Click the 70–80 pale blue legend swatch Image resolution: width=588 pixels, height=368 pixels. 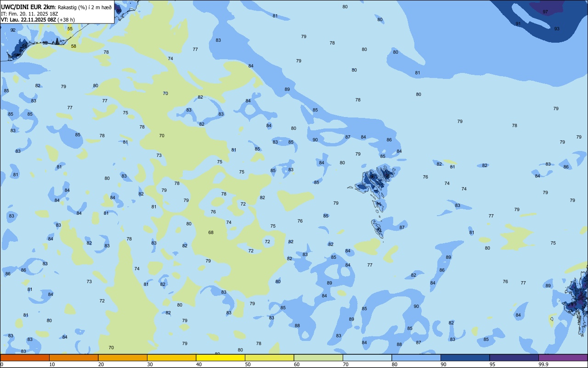point(367,357)
